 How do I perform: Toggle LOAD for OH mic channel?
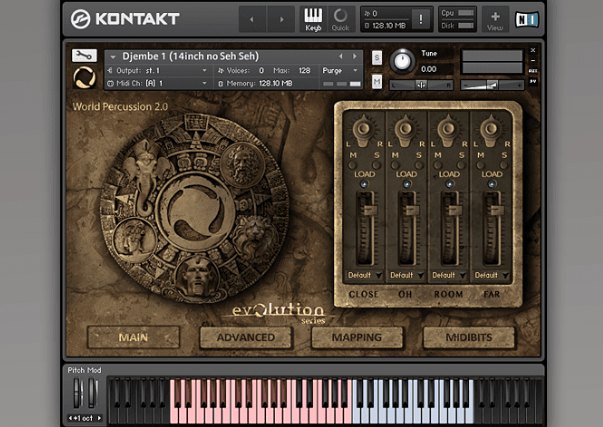pos(406,184)
